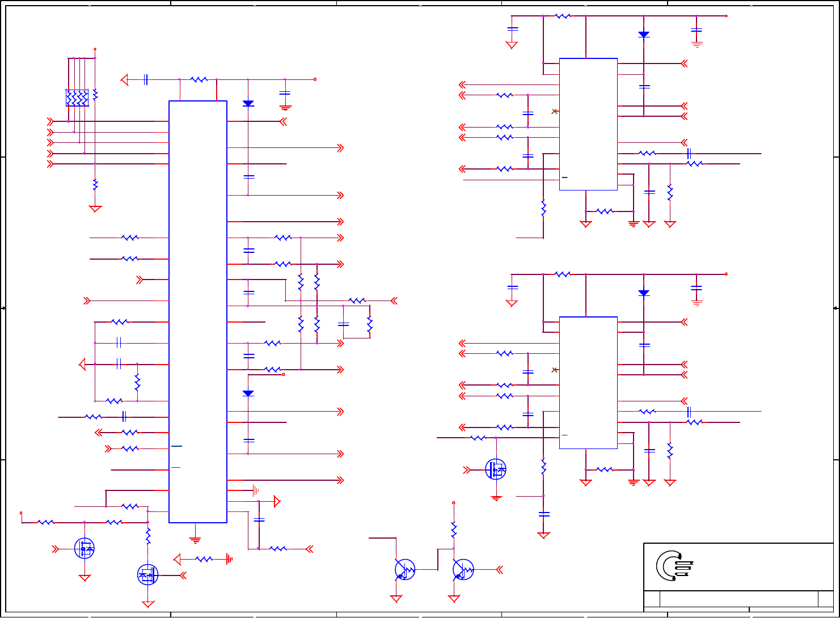Image resolution: width=840 pixels, height=618 pixels.
Task: Select the diode above the lower-right IC
Action: click(x=644, y=293)
